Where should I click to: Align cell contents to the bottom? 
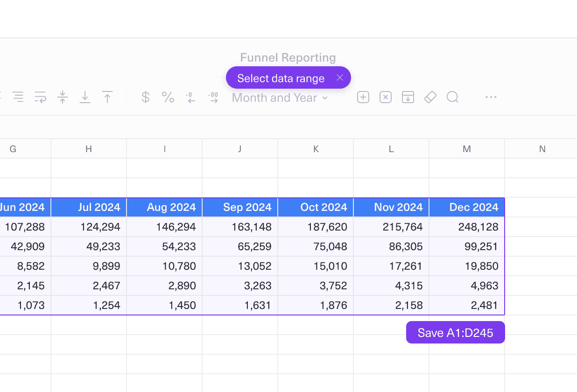85,97
